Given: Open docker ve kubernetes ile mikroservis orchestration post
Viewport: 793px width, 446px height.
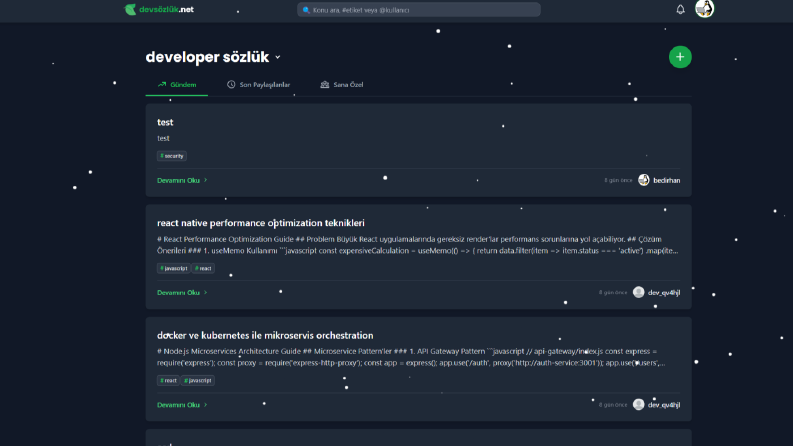Looking at the screenshot, I should (265, 335).
